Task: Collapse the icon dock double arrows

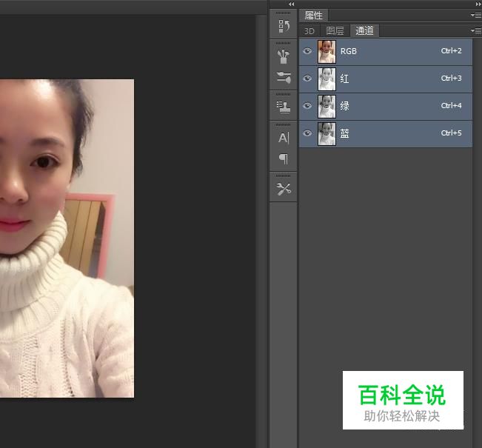Action: (292, 4)
